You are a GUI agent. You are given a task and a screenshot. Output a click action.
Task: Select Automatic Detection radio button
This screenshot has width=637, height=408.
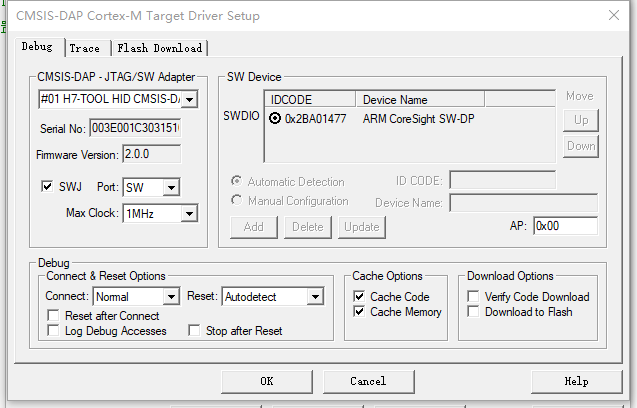(236, 181)
